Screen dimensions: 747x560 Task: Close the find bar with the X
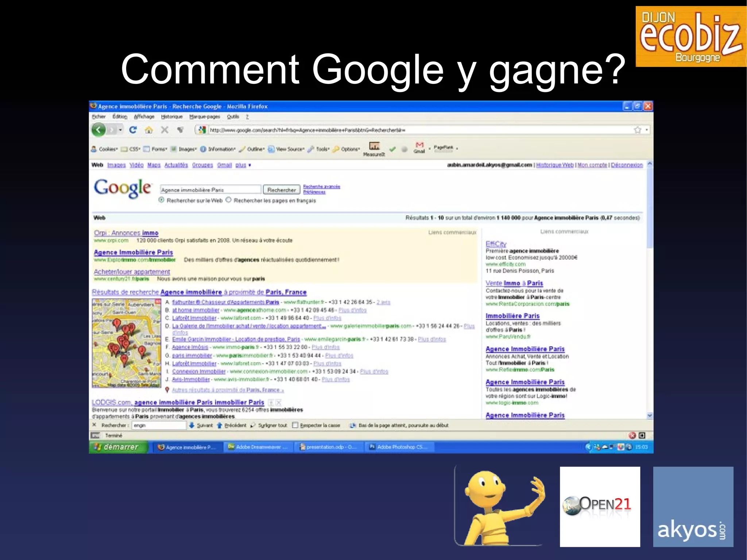tap(94, 425)
